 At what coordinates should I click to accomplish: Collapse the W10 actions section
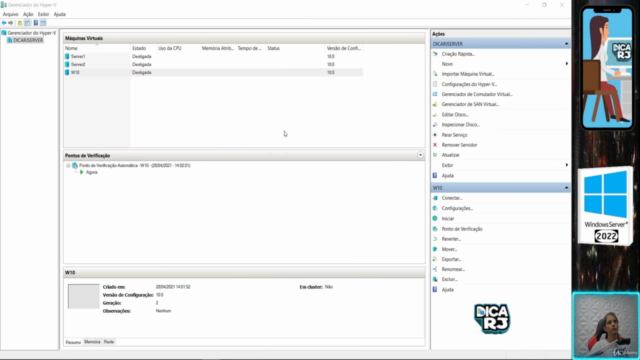[x=567, y=188]
